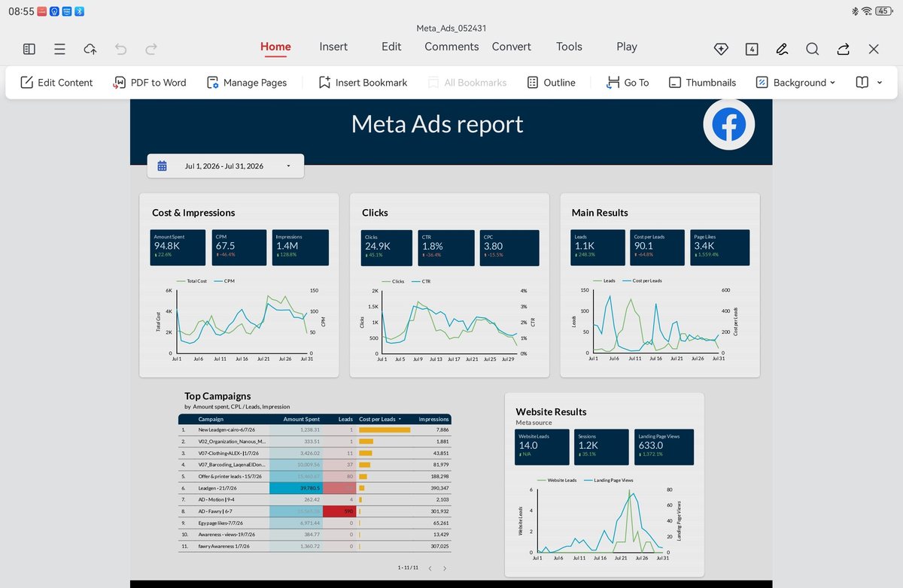903x588 pixels.
Task: Click the calendar icon in date picker
Action: point(162,166)
